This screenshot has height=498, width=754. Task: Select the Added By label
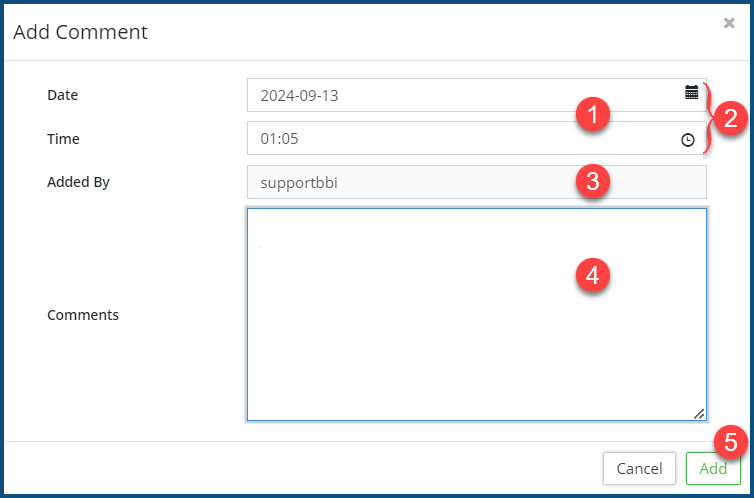tap(78, 182)
